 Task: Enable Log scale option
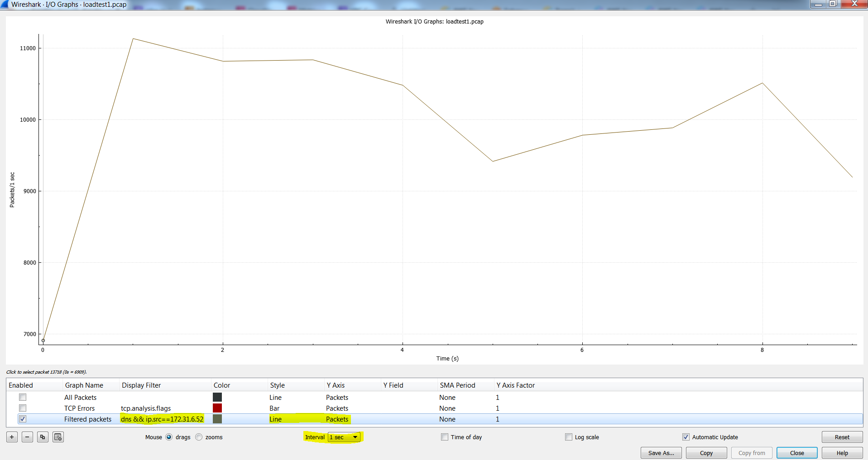(569, 437)
